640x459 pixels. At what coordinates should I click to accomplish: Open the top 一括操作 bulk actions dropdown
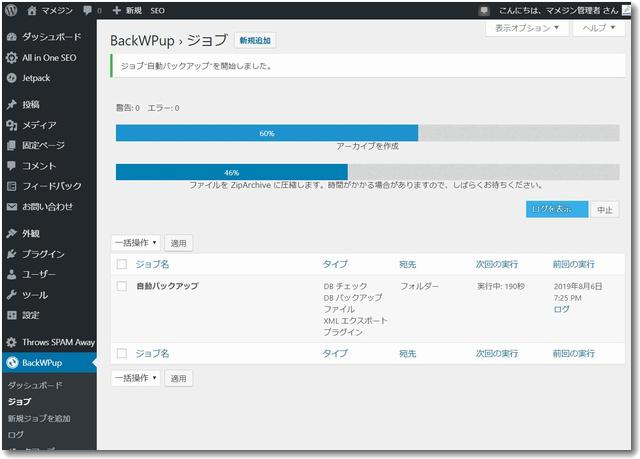[x=135, y=242]
